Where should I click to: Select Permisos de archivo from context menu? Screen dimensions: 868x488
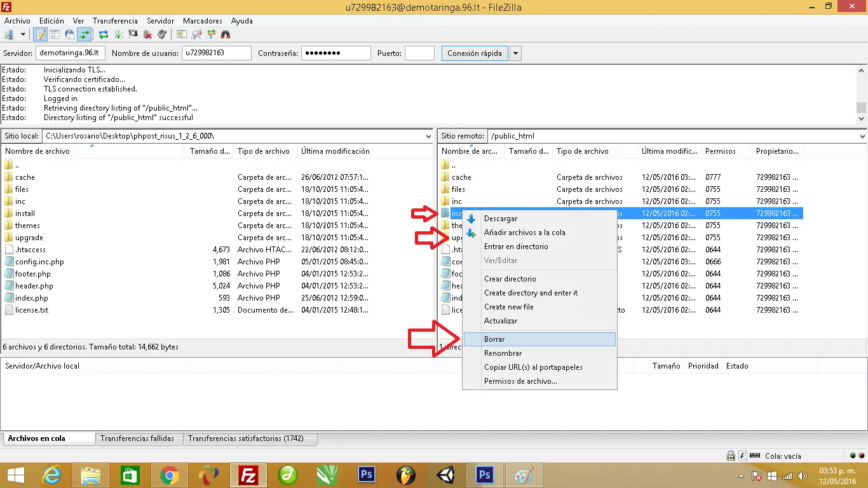coord(540,381)
